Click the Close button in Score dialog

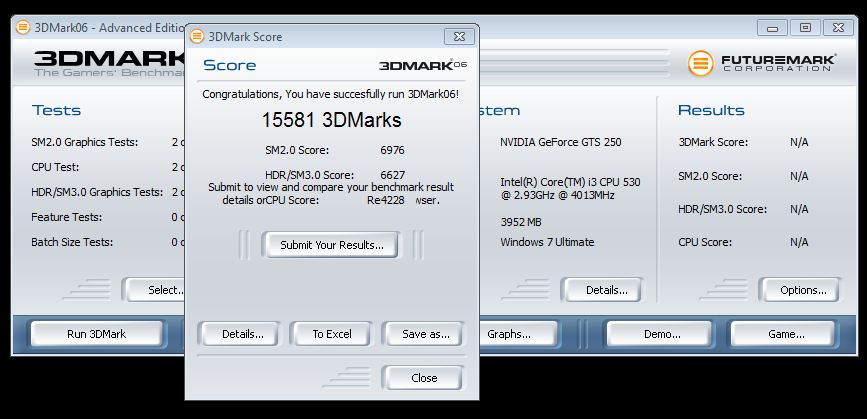click(x=424, y=378)
